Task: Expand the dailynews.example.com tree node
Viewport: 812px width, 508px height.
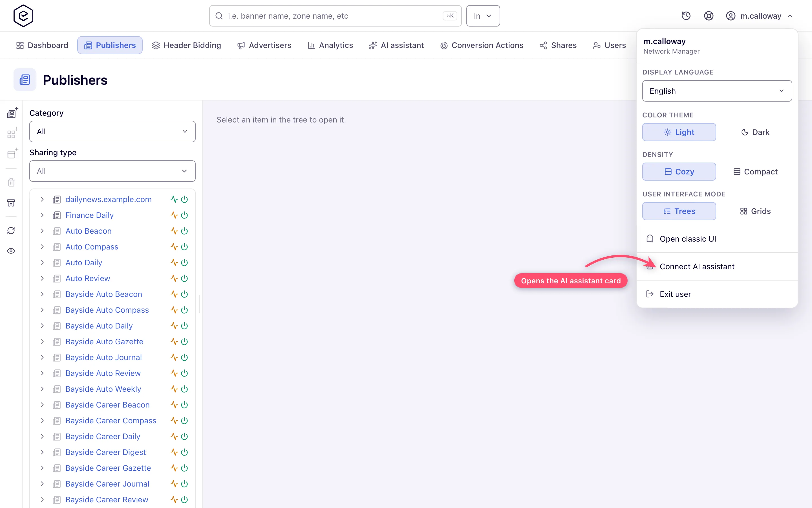Action: pos(42,199)
